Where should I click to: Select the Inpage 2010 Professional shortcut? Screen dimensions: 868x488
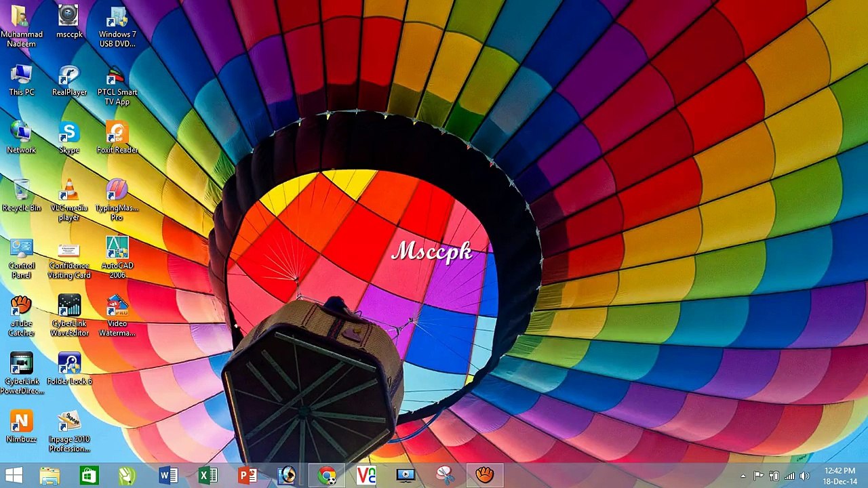click(69, 431)
